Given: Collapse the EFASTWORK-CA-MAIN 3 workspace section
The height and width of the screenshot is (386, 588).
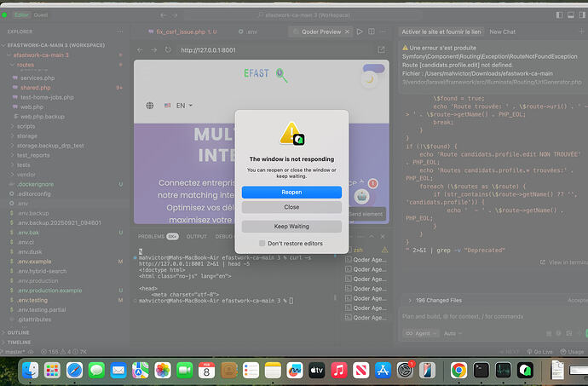Looking at the screenshot, I should [55, 45].
